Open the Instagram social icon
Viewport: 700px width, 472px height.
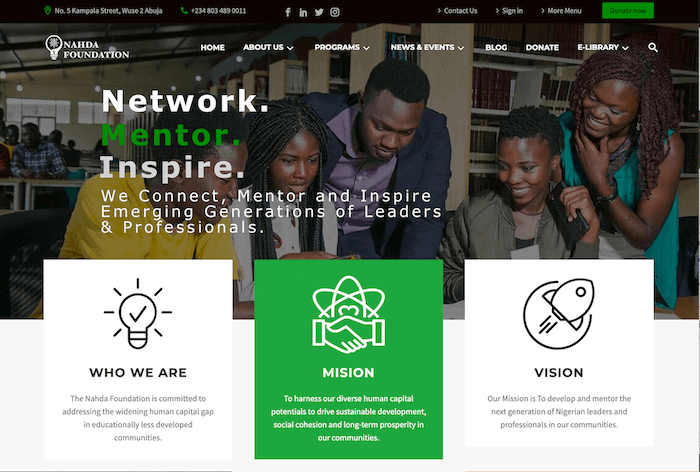pyautogui.click(x=335, y=12)
